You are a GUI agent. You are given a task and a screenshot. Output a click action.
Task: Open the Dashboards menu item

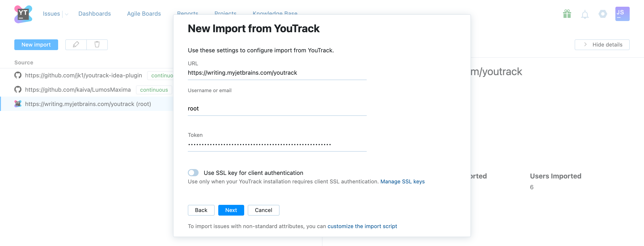coord(95,14)
